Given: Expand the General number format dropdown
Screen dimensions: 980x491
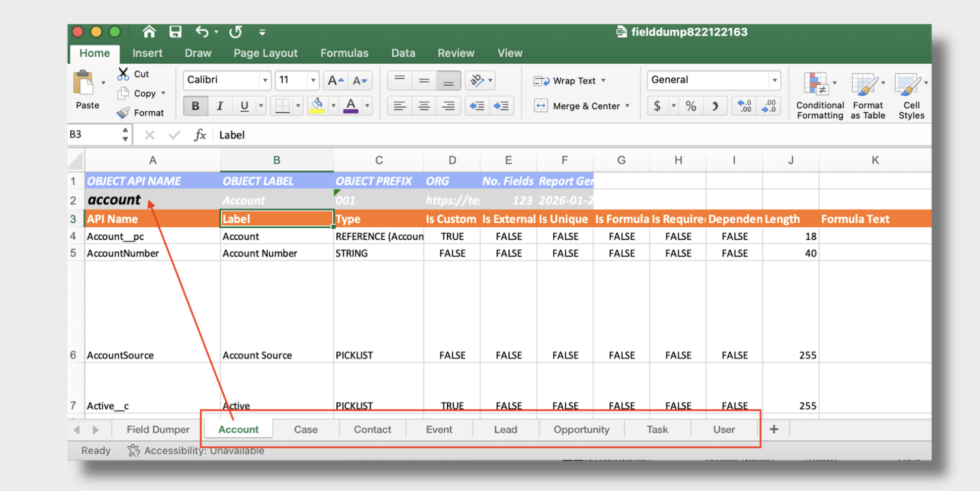Looking at the screenshot, I should click(x=774, y=80).
